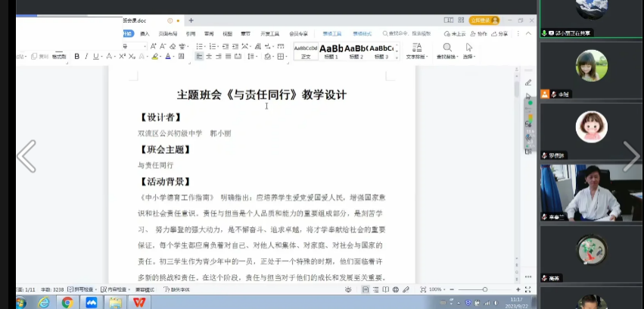Decrease paragraph indent
The image size is (644, 309).
226,46
